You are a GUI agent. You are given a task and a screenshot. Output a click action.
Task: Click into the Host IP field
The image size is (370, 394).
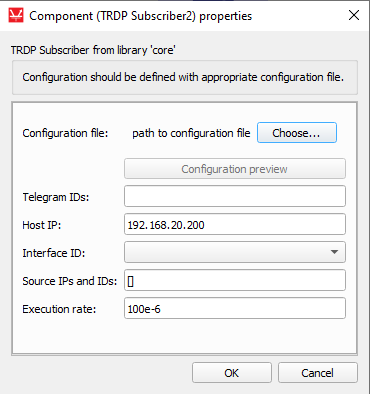click(235, 224)
